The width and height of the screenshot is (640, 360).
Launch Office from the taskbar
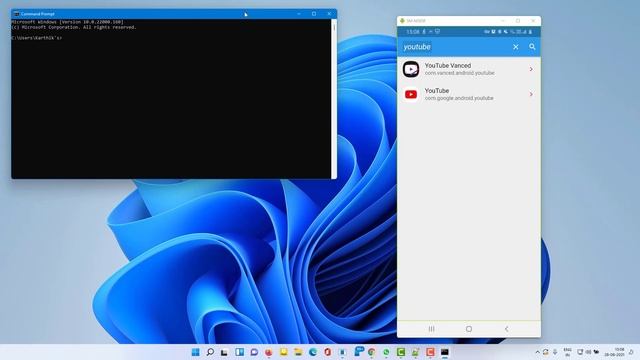pyautogui.click(x=327, y=352)
